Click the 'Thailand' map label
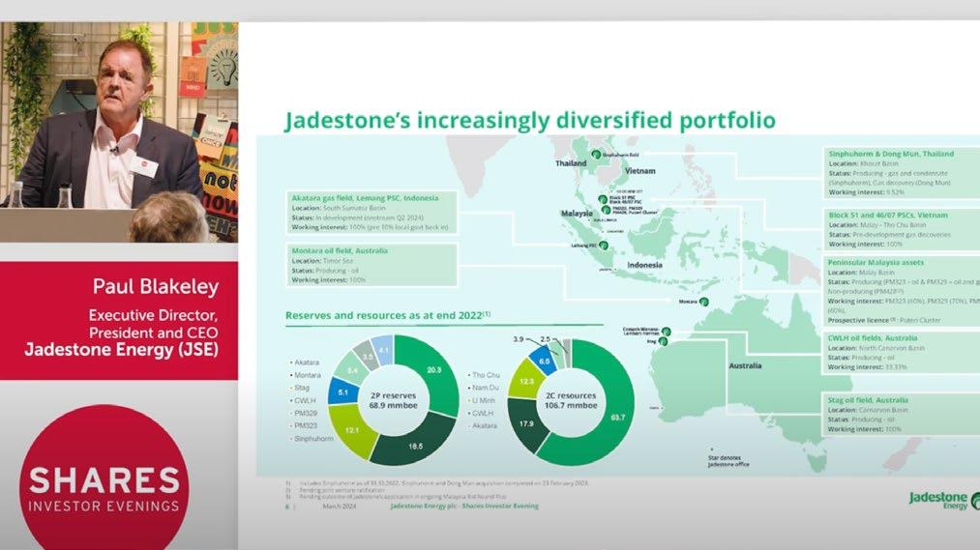The image size is (980, 550). (571, 163)
